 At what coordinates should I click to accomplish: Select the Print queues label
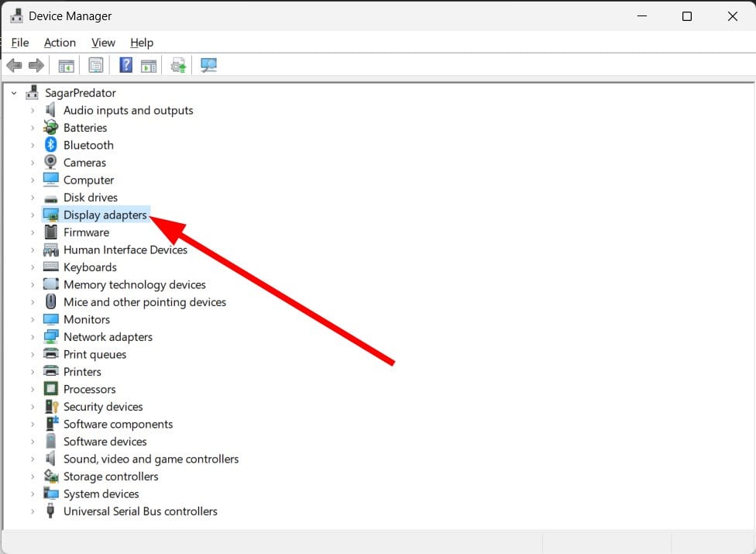(95, 354)
